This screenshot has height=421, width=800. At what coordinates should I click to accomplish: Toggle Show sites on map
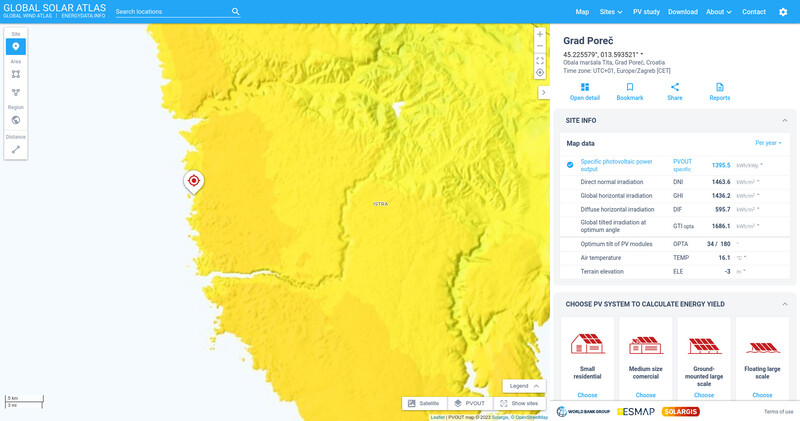pos(518,403)
